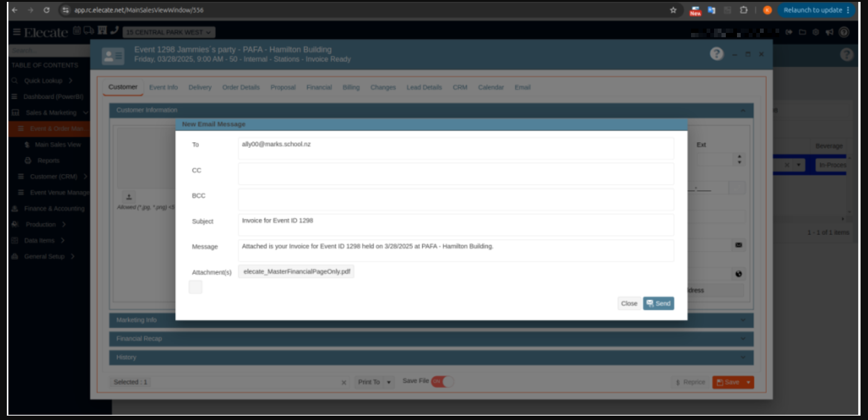Click into the CC email field
The height and width of the screenshot is (420, 868).
tap(456, 173)
